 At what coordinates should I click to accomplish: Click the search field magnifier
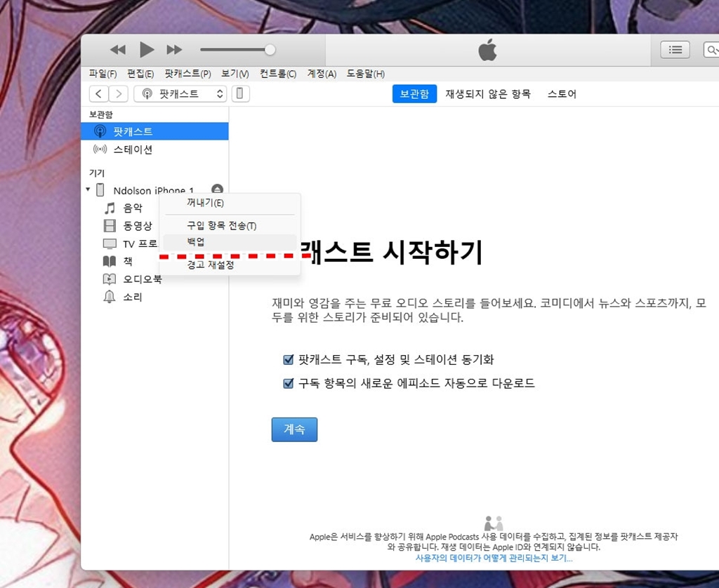pyautogui.click(x=711, y=50)
